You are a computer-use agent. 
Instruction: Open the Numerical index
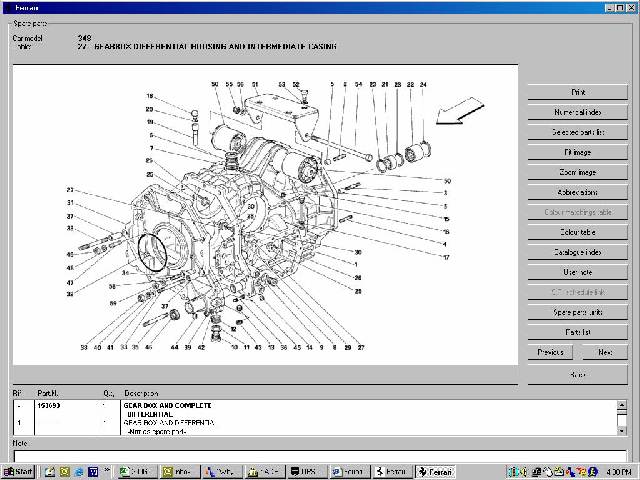(578, 112)
